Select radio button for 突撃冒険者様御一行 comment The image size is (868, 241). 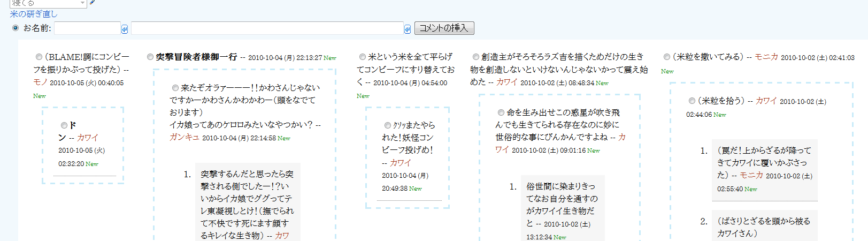coord(150,57)
